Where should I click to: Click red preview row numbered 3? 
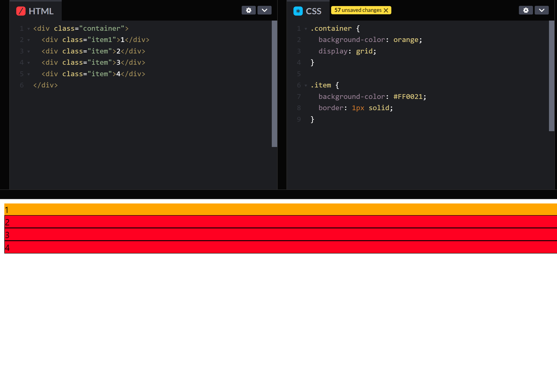pos(279,235)
